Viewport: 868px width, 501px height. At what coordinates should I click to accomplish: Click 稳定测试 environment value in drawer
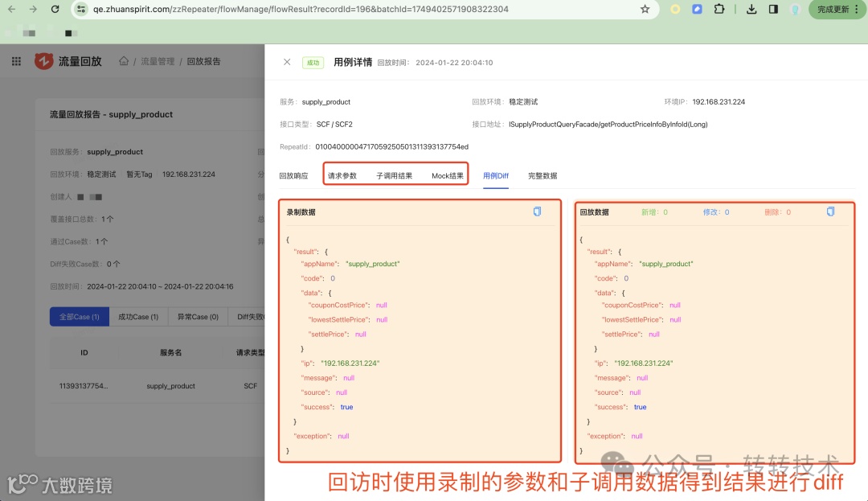(x=523, y=102)
